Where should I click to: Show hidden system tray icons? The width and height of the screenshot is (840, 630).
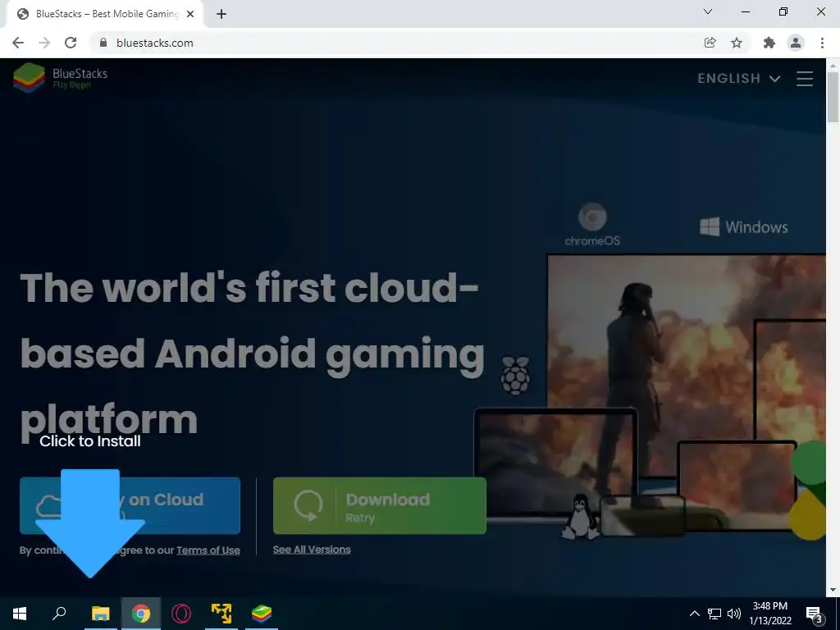click(694, 614)
